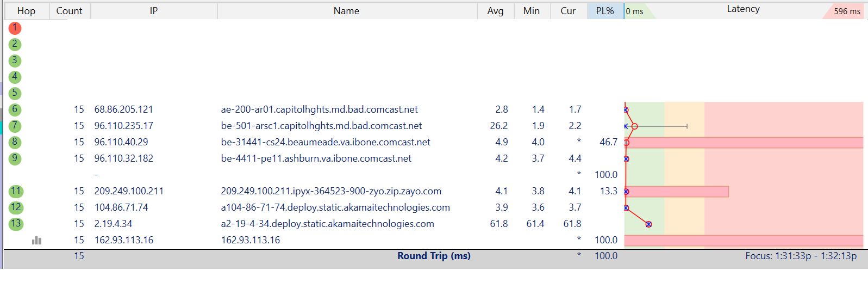This screenshot has width=868, height=282.
Task: Click the Round Trip (ms) summary label
Action: coord(434,256)
